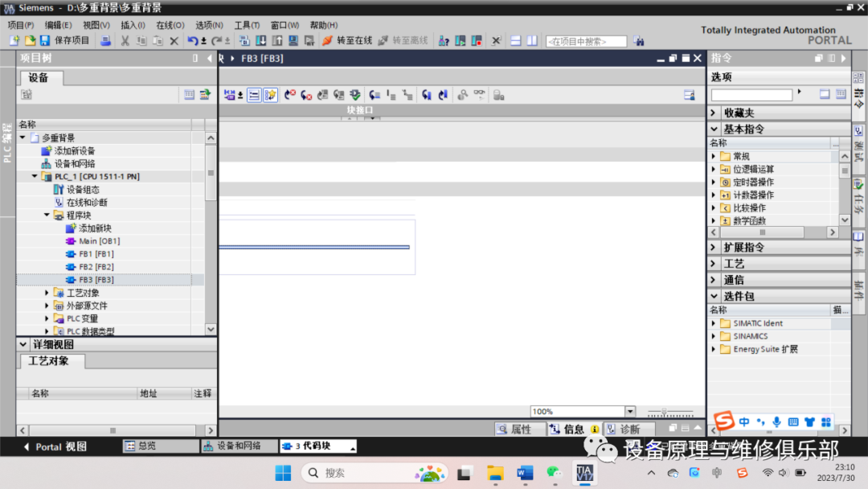This screenshot has width=868, height=489.
Task: Save the project with 保存项目
Action: coord(64,40)
